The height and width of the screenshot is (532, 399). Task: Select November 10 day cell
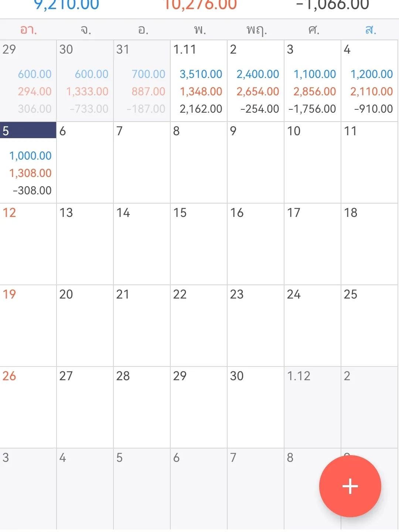coord(313,163)
